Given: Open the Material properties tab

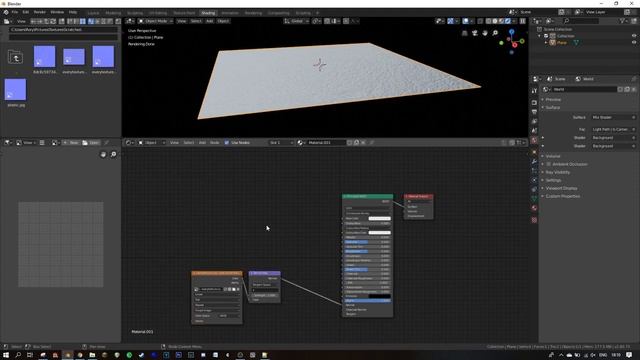Looking at the screenshot, I should [x=534, y=208].
